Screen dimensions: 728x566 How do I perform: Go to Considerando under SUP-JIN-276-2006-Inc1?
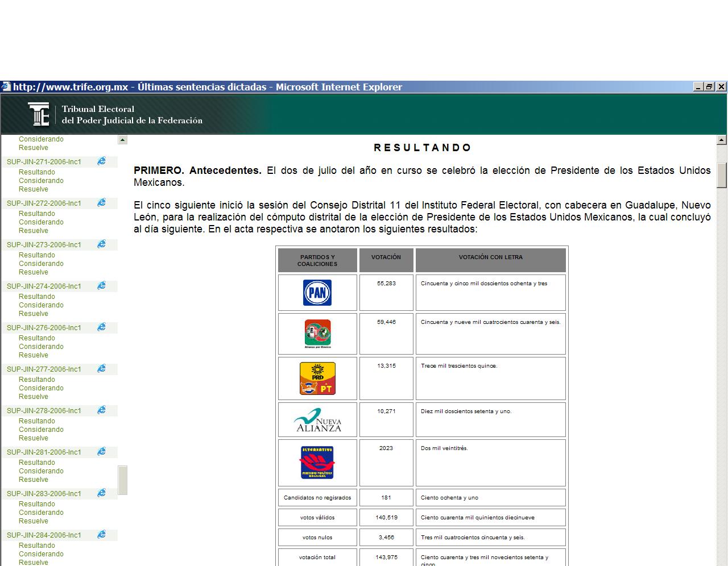coord(41,347)
